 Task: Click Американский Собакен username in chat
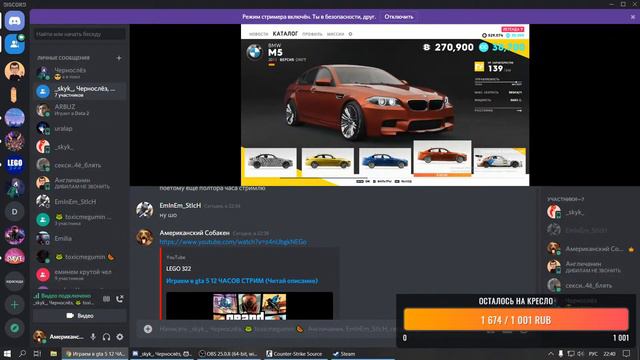click(x=194, y=233)
